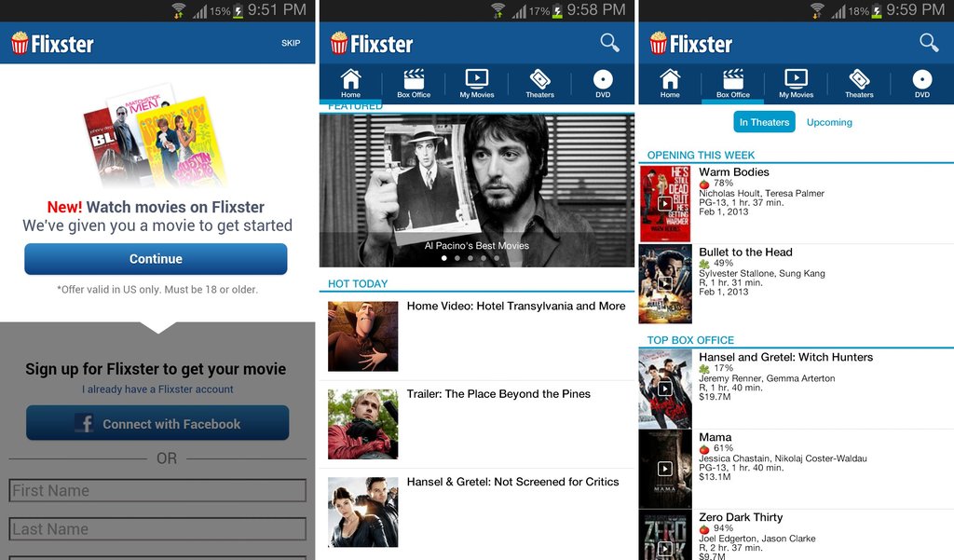
Task: Open Hansel & Gretel news thumbnail in Hot Today
Action: tap(363, 512)
